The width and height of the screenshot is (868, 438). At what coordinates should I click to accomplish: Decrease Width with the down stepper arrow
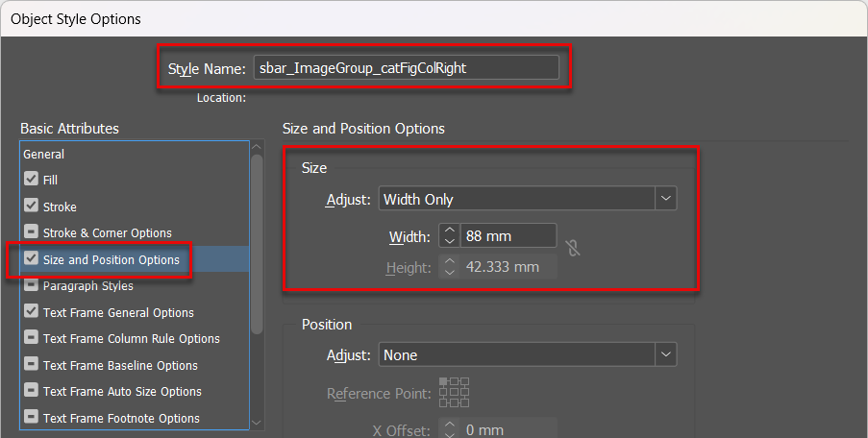(450, 242)
